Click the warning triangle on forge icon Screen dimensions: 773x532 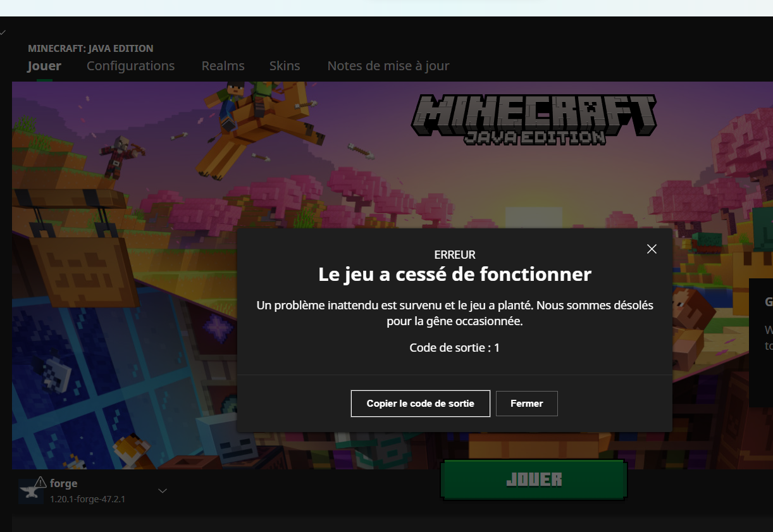click(x=40, y=482)
